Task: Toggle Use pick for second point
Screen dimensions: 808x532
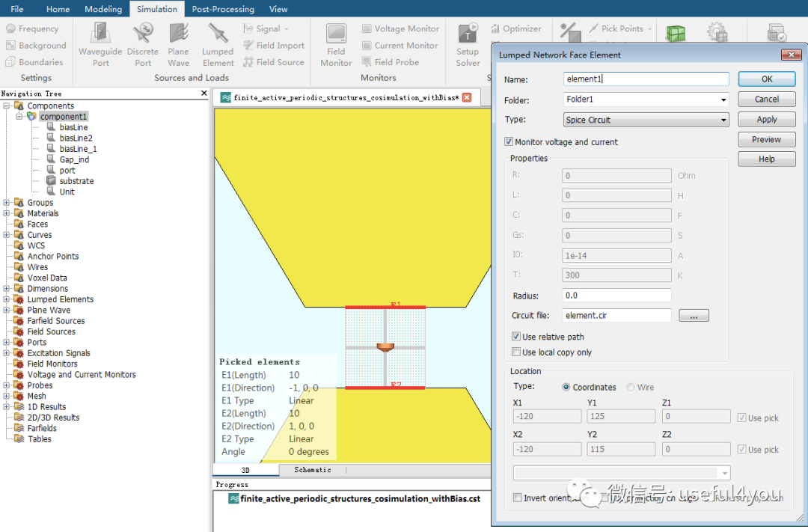Action: [741, 450]
